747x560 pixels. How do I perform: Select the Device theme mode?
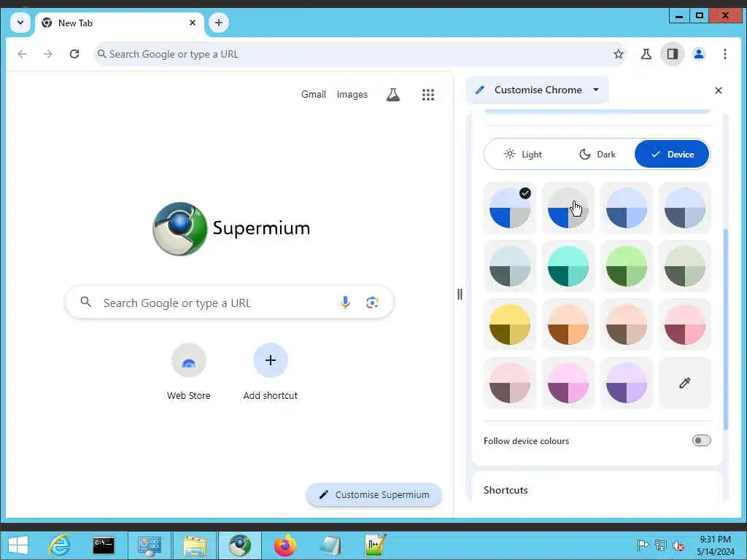tap(672, 155)
